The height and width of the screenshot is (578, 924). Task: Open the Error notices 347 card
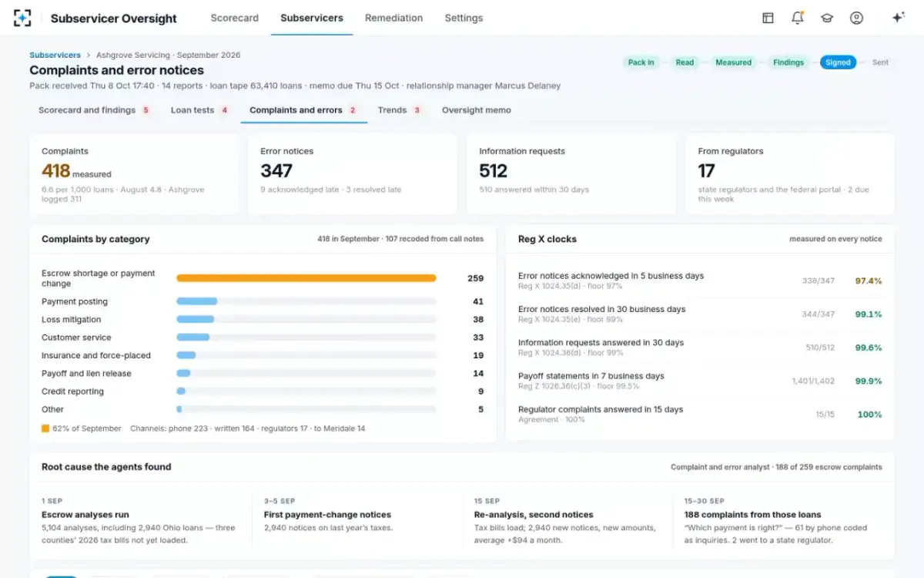point(353,174)
